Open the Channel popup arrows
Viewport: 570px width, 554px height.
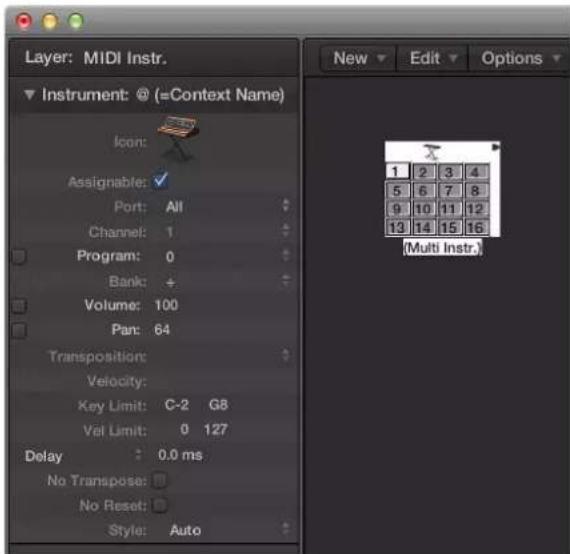pos(286,231)
